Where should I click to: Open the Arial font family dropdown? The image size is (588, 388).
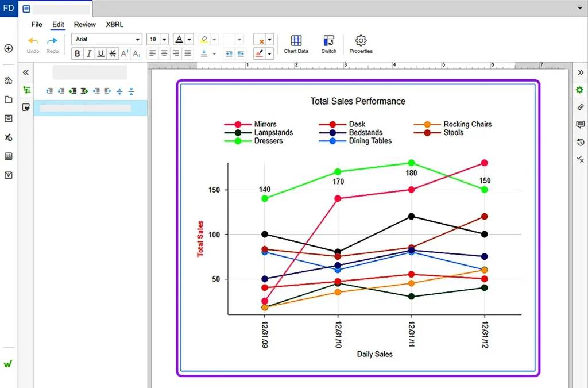point(106,39)
